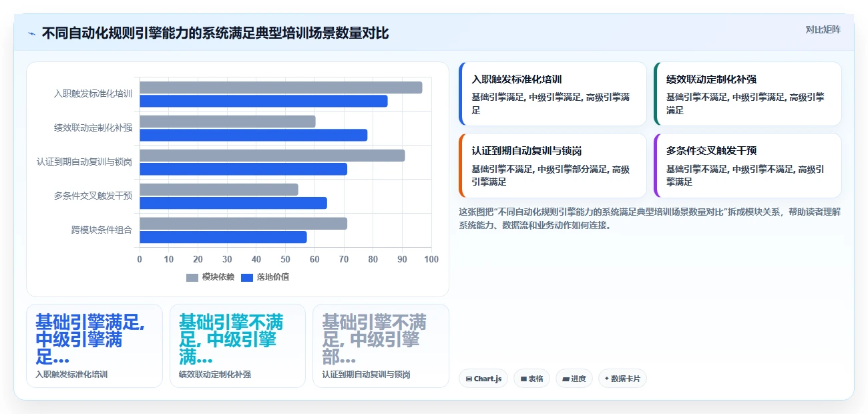
Task: Click the blue bar for 认证到期自动复训与锁岗
Action: coord(243,169)
